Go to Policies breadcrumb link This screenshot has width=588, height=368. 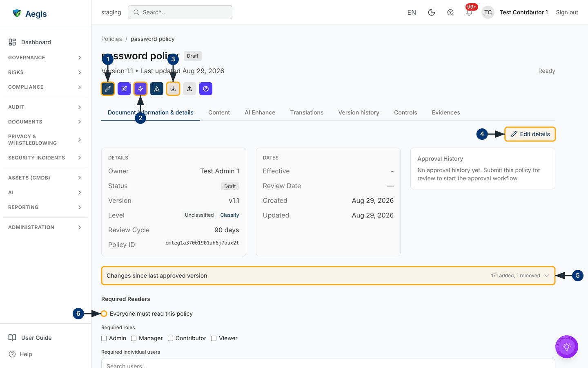[x=111, y=39]
